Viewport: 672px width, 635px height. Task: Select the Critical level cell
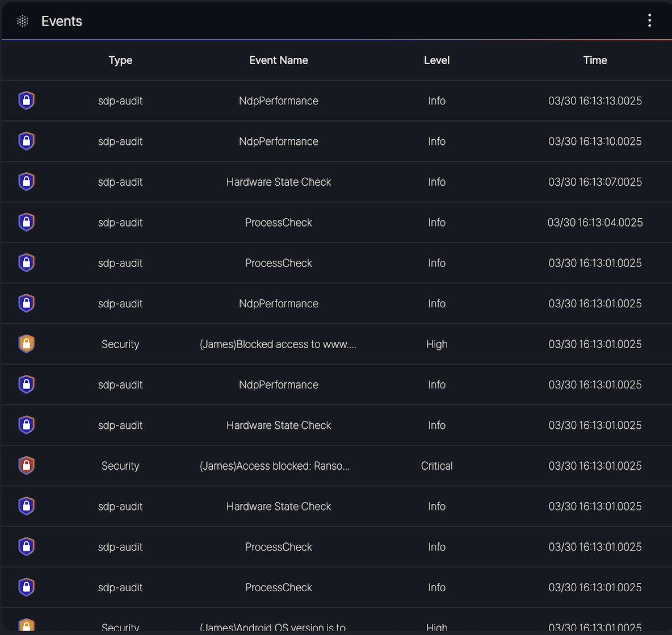436,466
